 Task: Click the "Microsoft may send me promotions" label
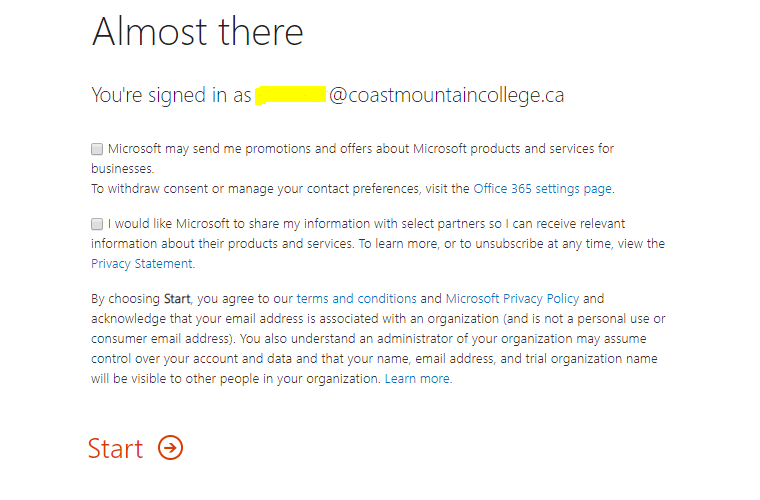tap(360, 149)
